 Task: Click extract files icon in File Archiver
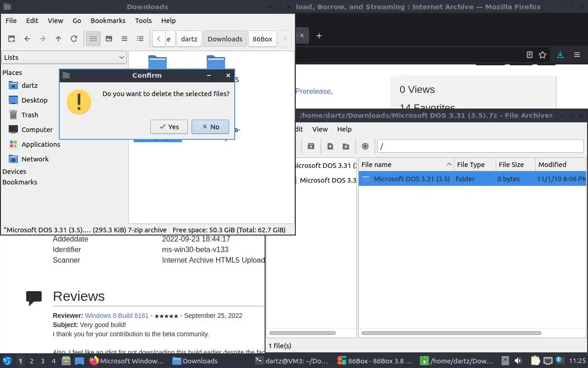(311, 146)
